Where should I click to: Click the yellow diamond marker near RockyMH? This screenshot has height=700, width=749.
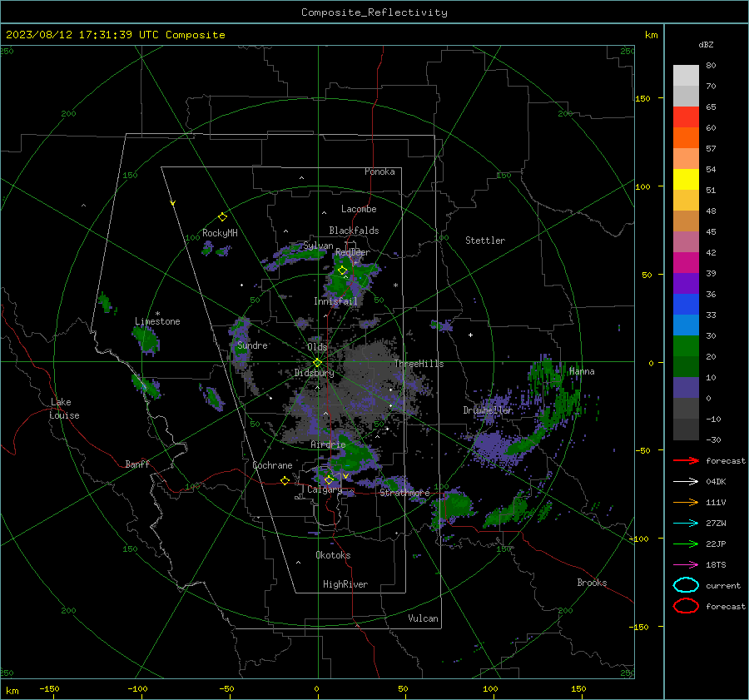coord(222,217)
